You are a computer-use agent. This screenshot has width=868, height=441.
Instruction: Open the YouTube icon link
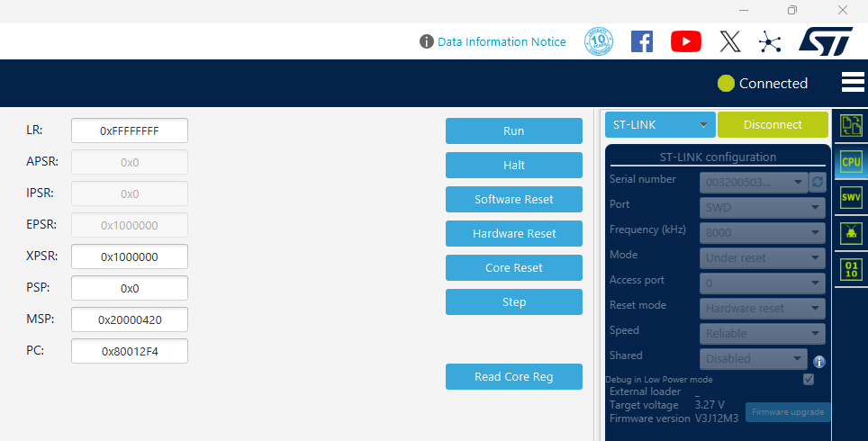[x=686, y=41]
